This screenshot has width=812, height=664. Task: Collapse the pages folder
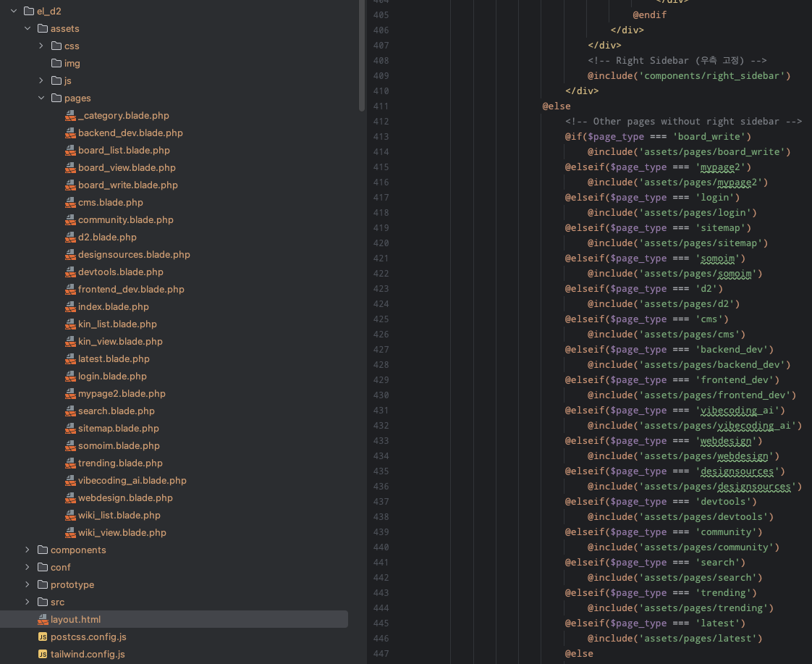click(41, 98)
